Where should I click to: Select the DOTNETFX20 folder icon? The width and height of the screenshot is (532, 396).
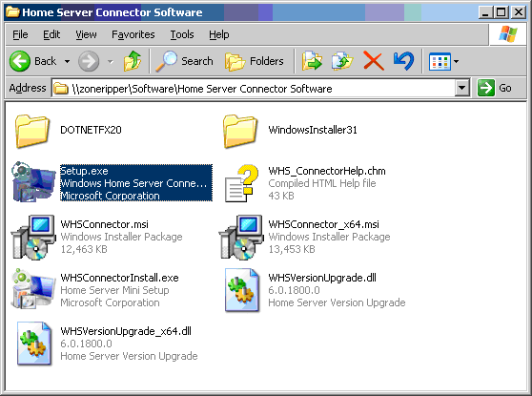(x=31, y=131)
